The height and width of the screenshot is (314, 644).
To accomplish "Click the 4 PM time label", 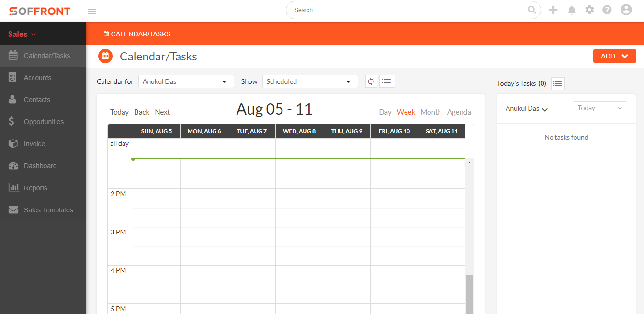I will pyautogui.click(x=118, y=270).
